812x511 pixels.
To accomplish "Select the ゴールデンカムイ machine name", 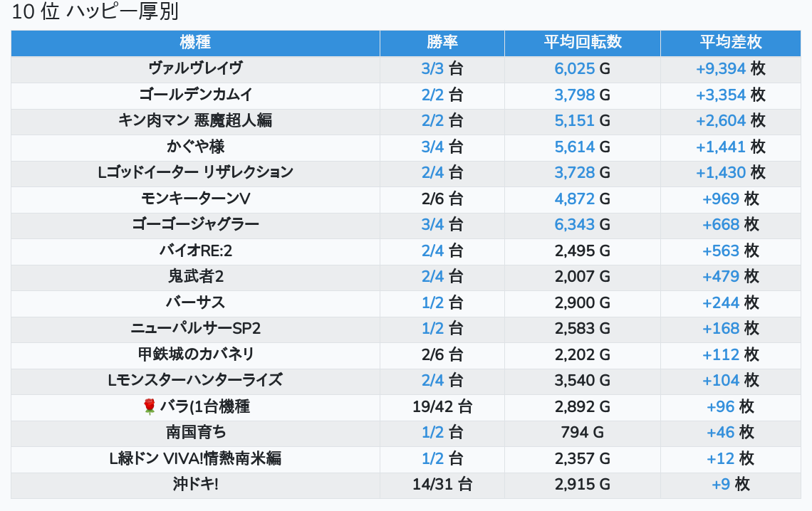I will click(x=195, y=95).
